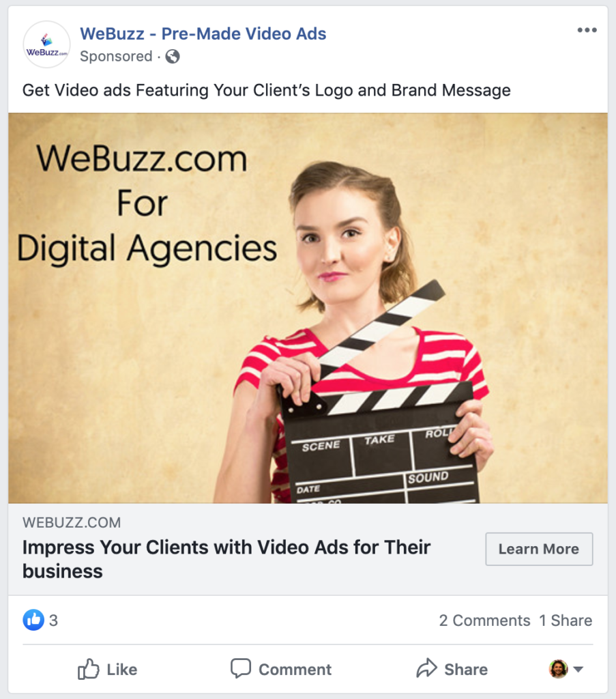This screenshot has height=699, width=616.
Task: Open WeBuzz - Pre-Made Video Ads page
Action: 203,34
